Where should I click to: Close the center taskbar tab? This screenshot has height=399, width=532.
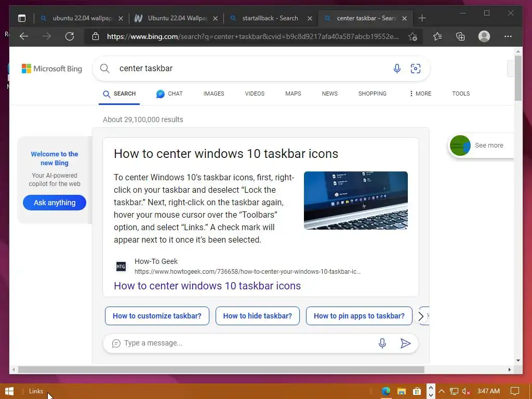tap(404, 18)
